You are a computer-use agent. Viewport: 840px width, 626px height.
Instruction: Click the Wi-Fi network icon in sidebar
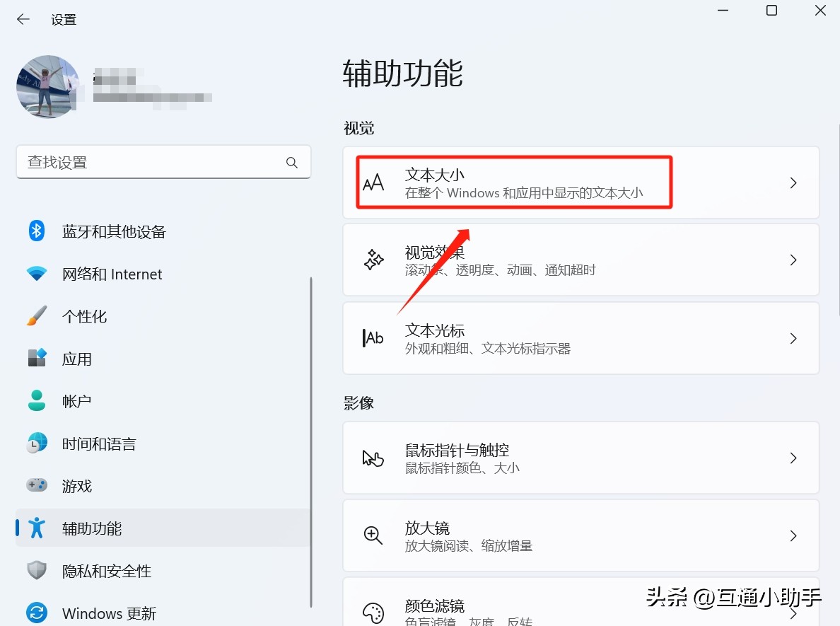tap(37, 273)
